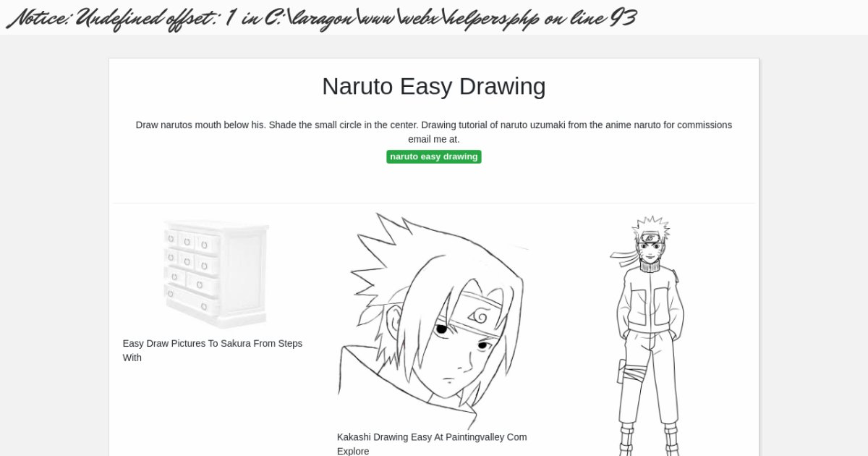The width and height of the screenshot is (868, 456).
Task: Open the white chest of drawers thumbnail
Action: 216,274
